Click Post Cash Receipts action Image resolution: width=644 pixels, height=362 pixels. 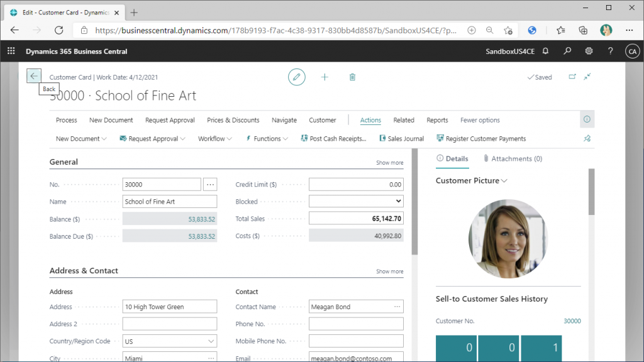pos(333,139)
